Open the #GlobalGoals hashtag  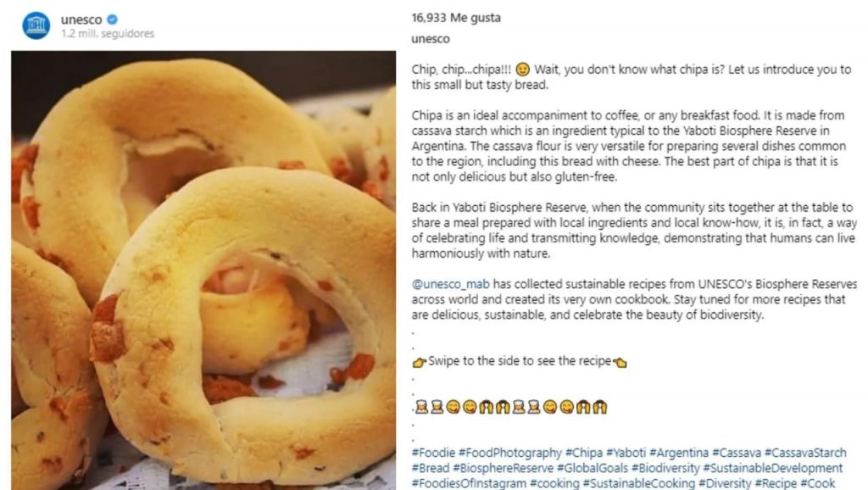click(x=593, y=468)
